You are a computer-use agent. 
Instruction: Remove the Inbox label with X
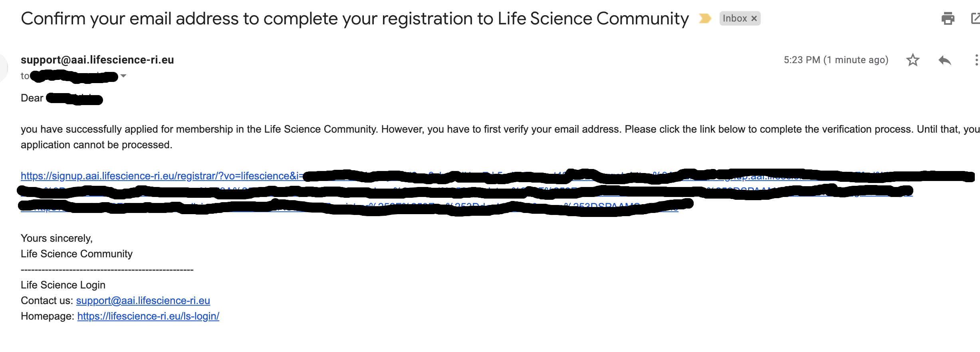point(754,18)
